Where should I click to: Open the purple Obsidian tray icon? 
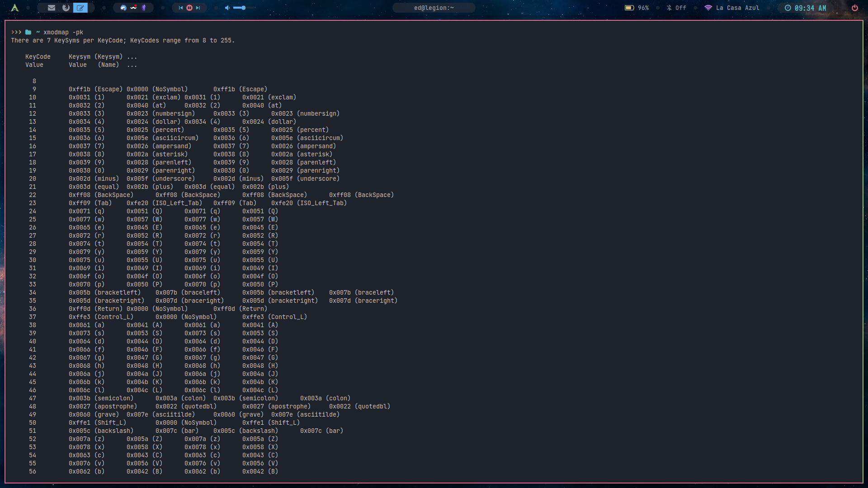click(144, 8)
